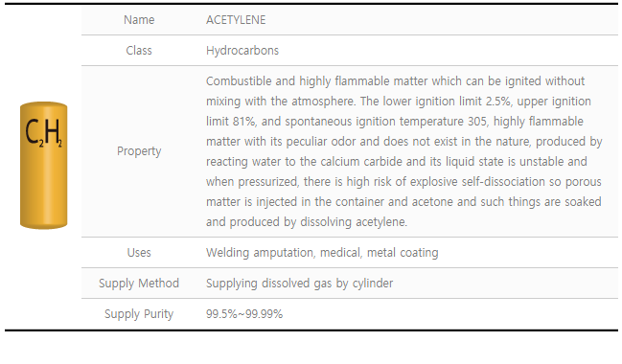The image size is (622, 364).
Task: Click the line mentioning calcium carbide
Action: pyautogui.click(x=396, y=162)
